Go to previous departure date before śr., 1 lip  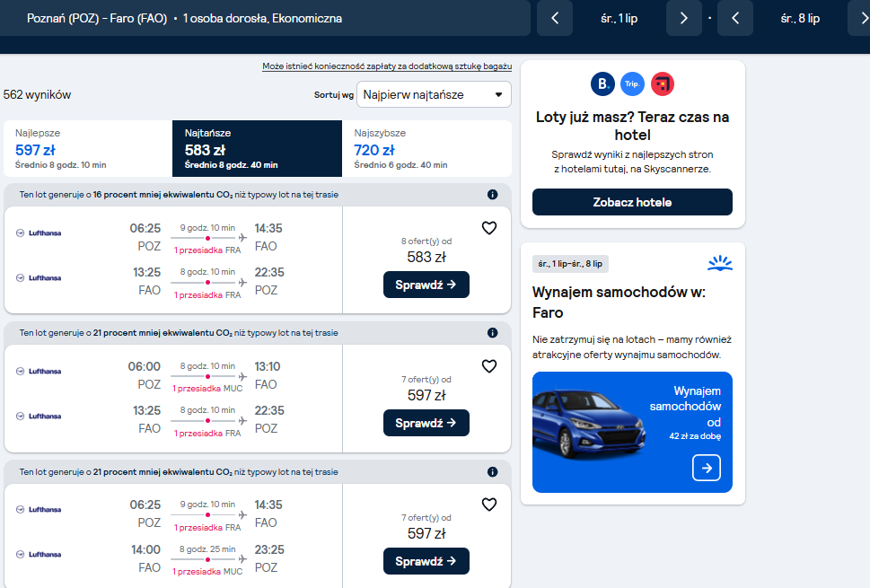555,18
